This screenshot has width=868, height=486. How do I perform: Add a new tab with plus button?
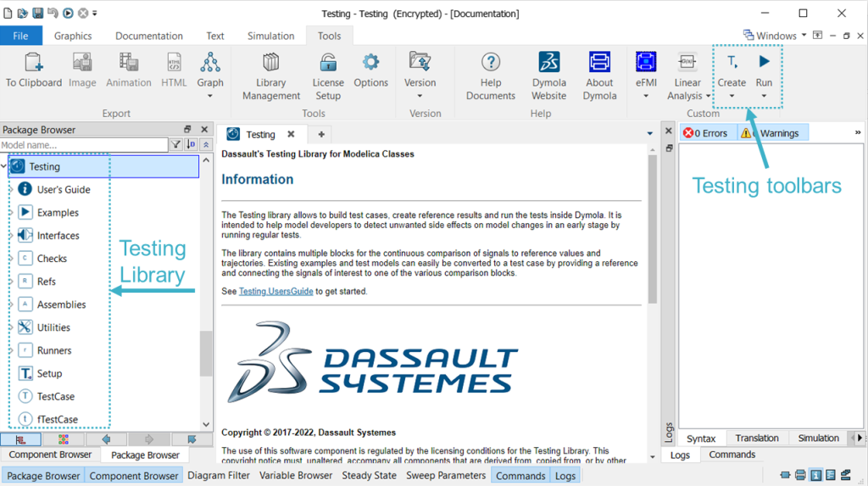coord(321,134)
